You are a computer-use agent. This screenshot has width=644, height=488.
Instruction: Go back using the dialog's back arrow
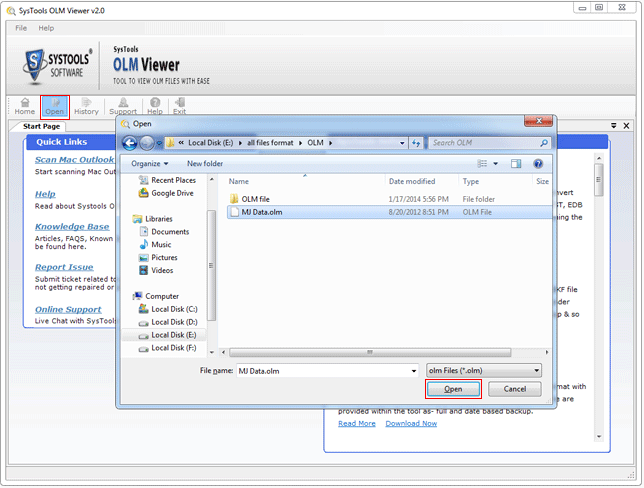(x=130, y=143)
